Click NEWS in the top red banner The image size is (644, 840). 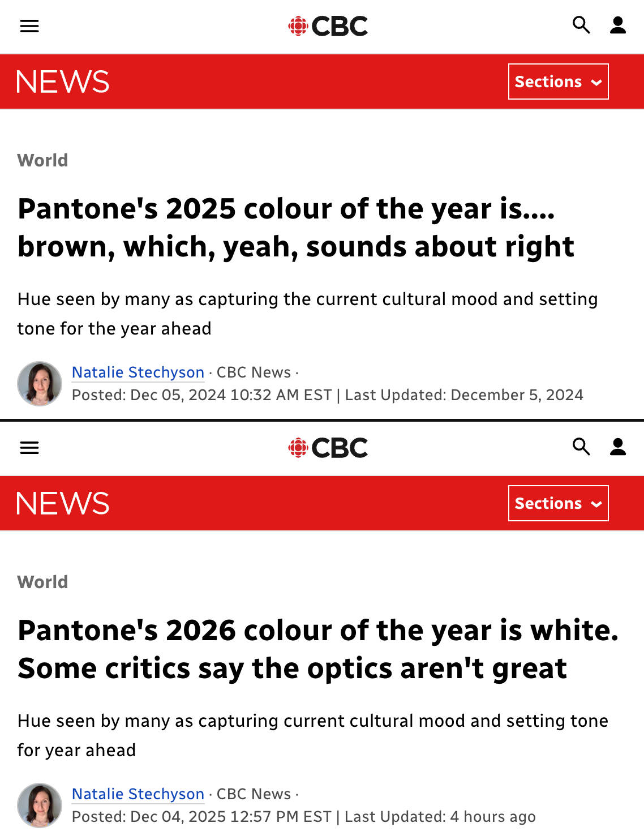[x=63, y=82]
